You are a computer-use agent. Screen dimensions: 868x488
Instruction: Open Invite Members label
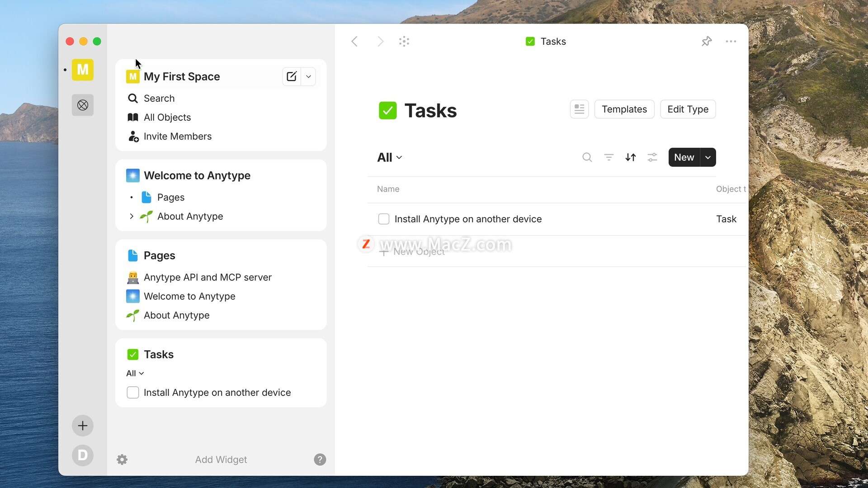click(178, 136)
